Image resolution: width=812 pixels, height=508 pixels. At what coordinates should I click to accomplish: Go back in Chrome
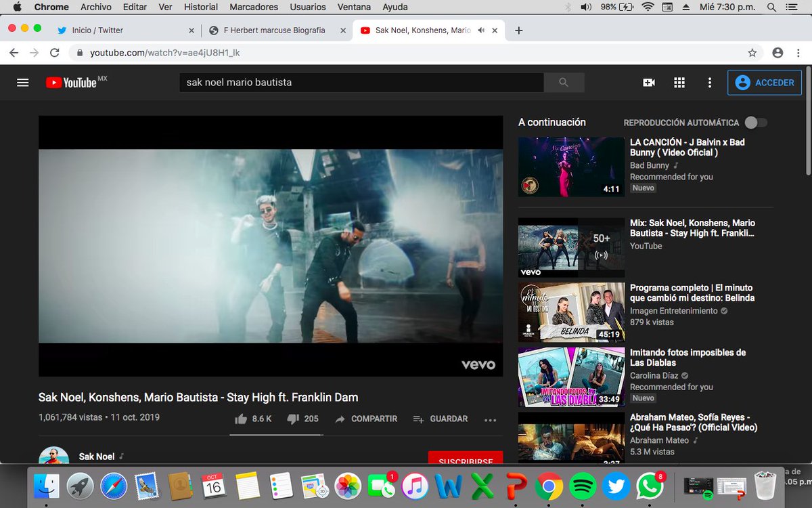pos(15,53)
